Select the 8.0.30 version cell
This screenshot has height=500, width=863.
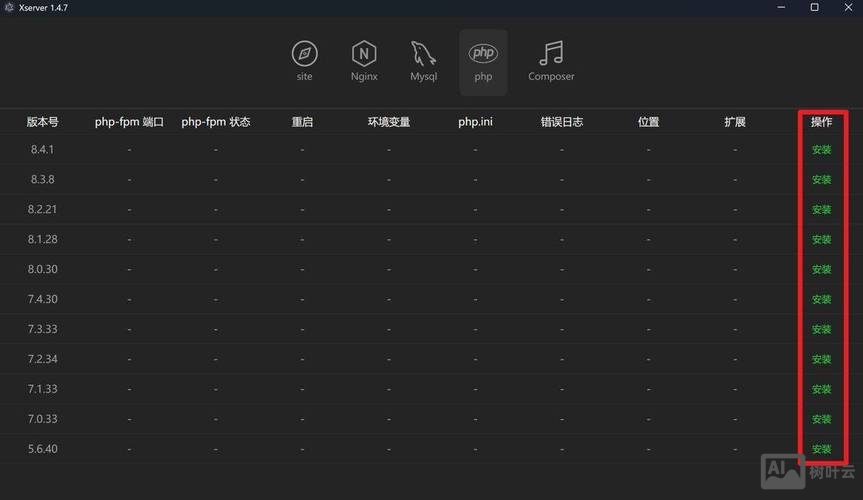42,269
